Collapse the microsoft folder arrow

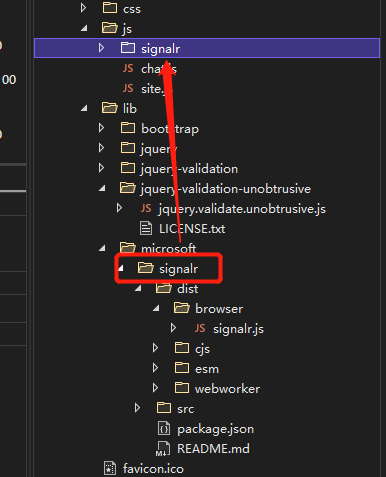pos(102,249)
